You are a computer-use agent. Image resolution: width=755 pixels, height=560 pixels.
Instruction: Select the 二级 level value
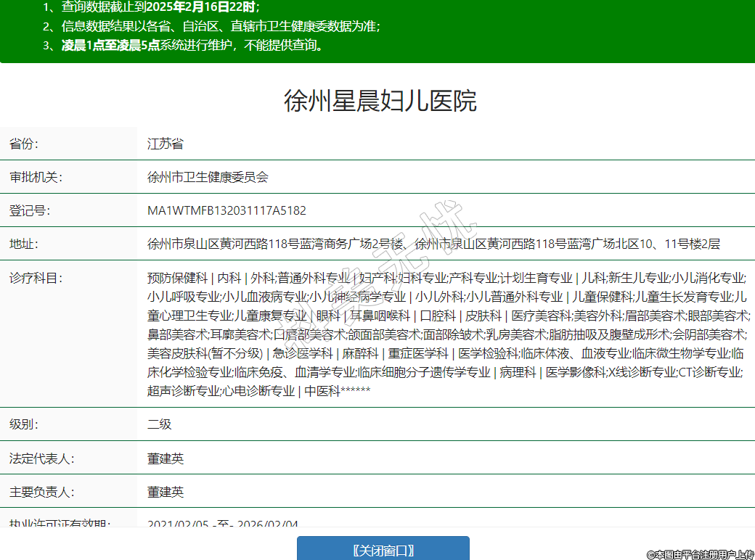[159, 424]
